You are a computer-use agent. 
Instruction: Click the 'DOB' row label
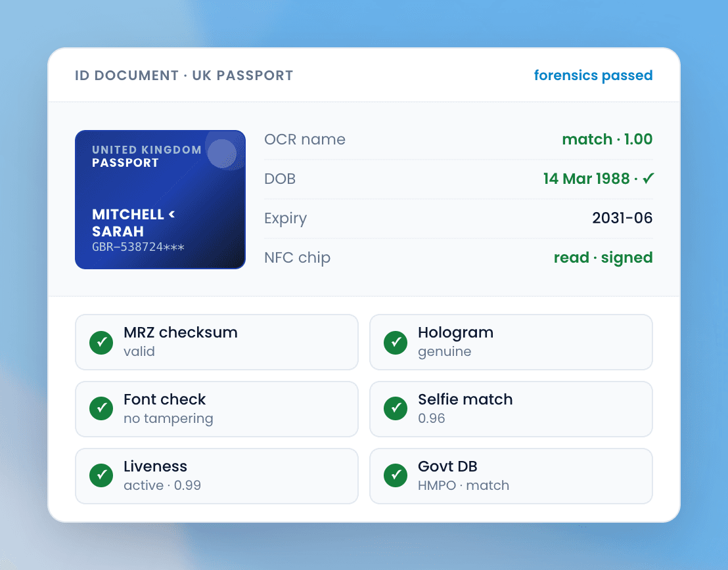(279, 179)
